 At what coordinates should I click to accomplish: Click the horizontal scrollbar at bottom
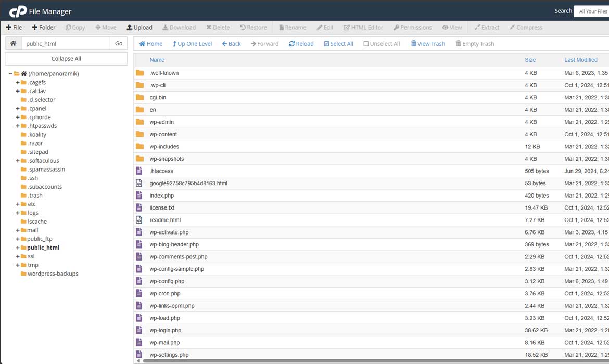click(364, 361)
